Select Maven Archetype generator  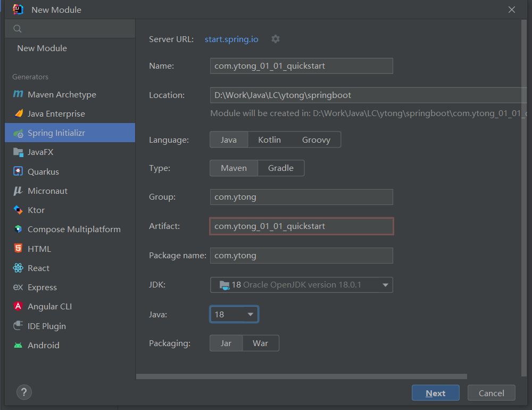(70, 94)
